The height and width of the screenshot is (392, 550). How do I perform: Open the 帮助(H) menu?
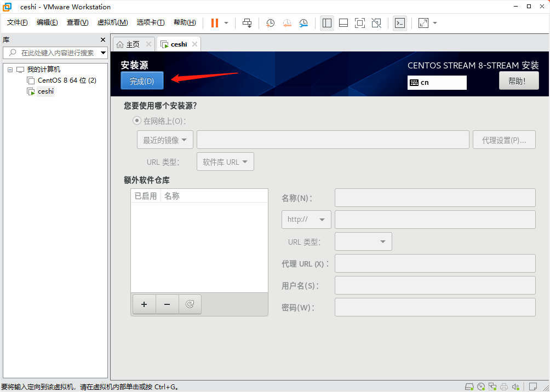[185, 22]
